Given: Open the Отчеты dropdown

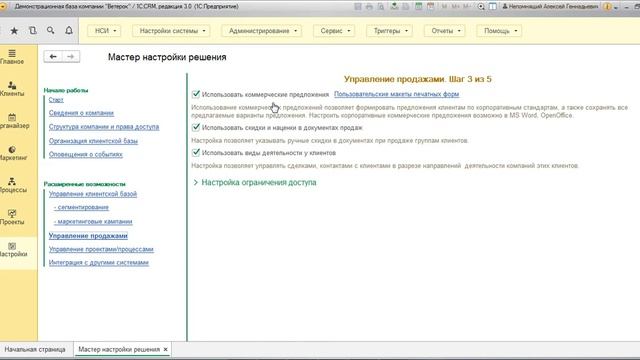Looking at the screenshot, I should coord(445,31).
